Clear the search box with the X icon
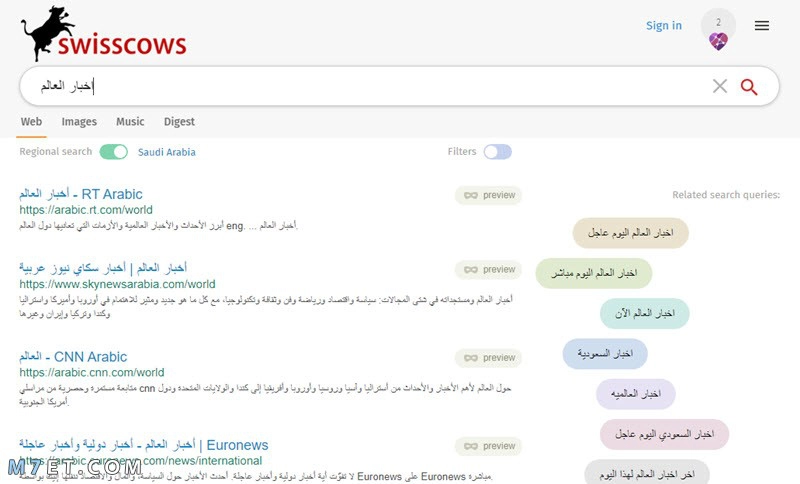This screenshot has width=800, height=484. (719, 86)
